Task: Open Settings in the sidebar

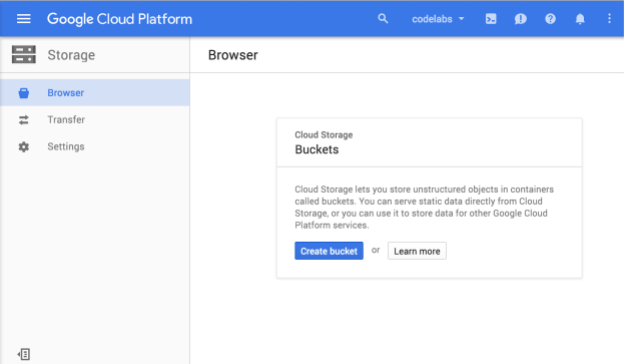Action: pos(95,147)
